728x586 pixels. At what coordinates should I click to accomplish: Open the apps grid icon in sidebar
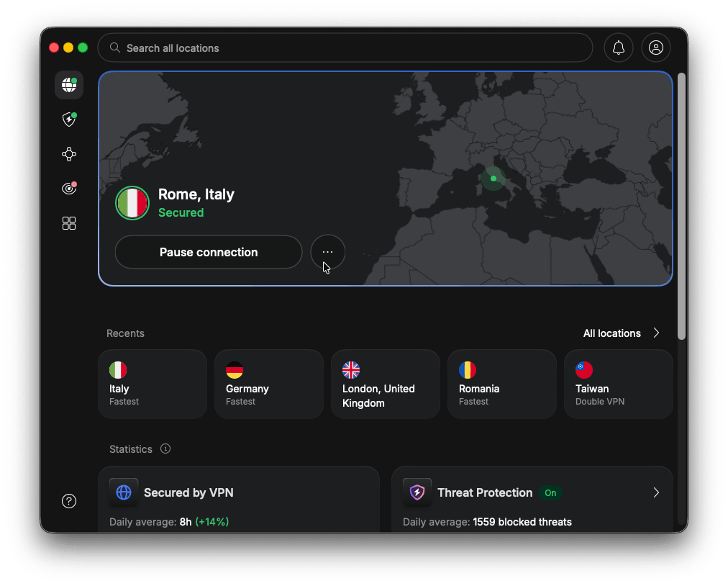tap(69, 223)
